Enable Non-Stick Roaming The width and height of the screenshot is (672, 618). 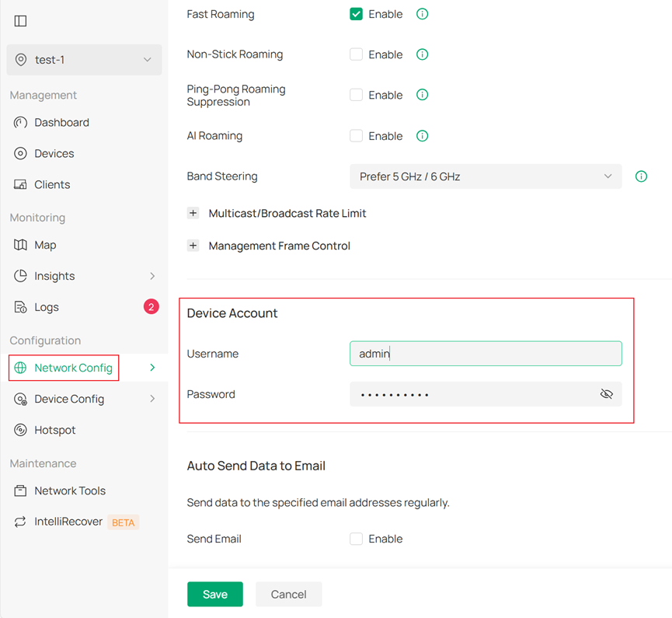pyautogui.click(x=355, y=54)
